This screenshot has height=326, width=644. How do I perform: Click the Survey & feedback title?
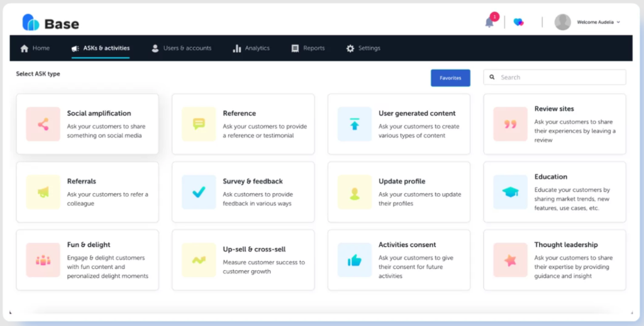(x=253, y=181)
